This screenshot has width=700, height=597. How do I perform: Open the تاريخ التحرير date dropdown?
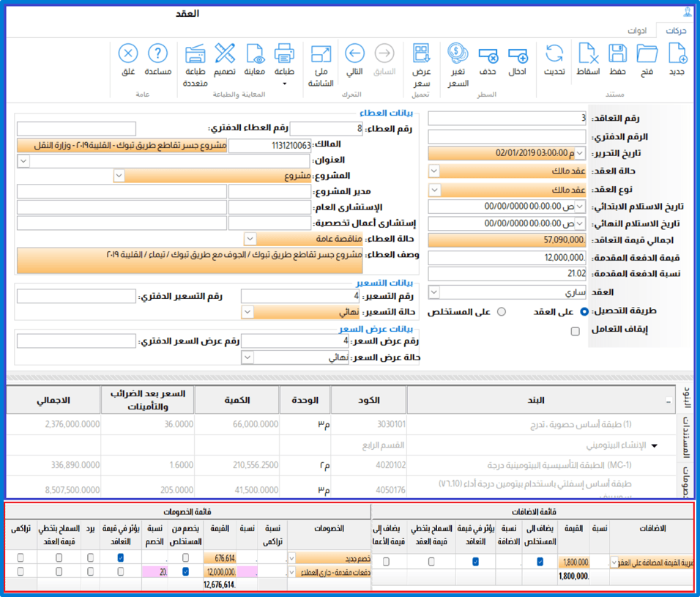pyautogui.click(x=579, y=154)
